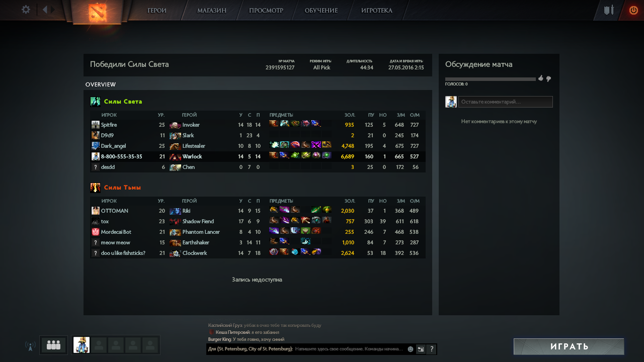
Task: Click the red power quit icon
Action: pos(633,10)
